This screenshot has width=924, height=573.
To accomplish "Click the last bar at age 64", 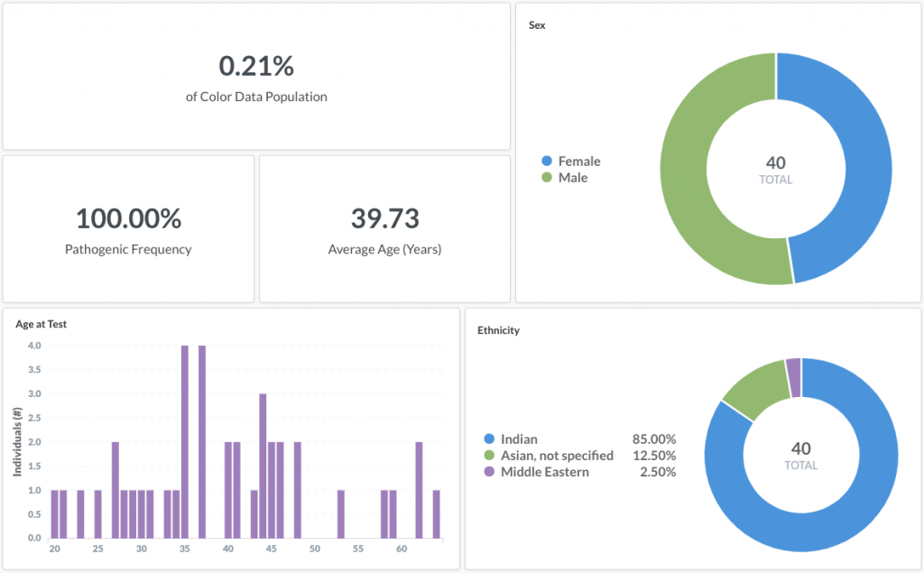I will click(x=436, y=514).
